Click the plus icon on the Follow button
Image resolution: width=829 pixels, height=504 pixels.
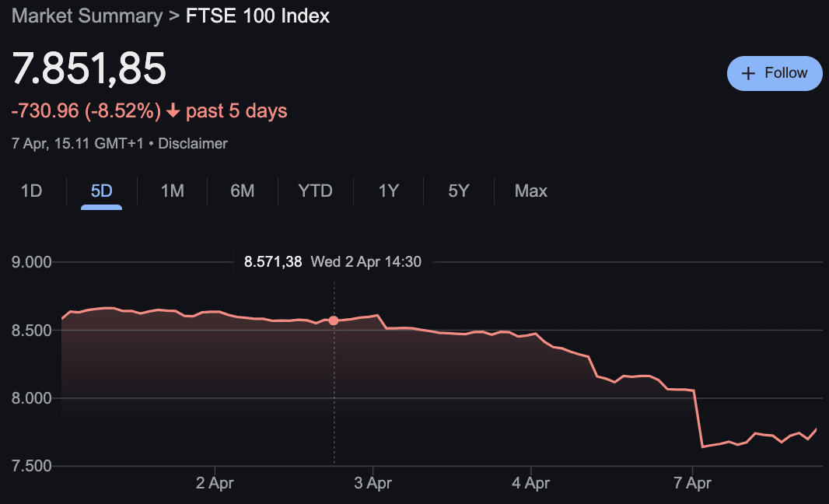pos(749,72)
